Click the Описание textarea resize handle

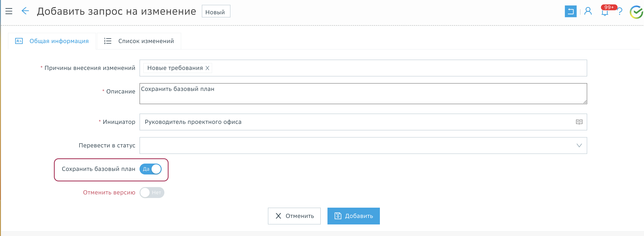[x=585, y=102]
